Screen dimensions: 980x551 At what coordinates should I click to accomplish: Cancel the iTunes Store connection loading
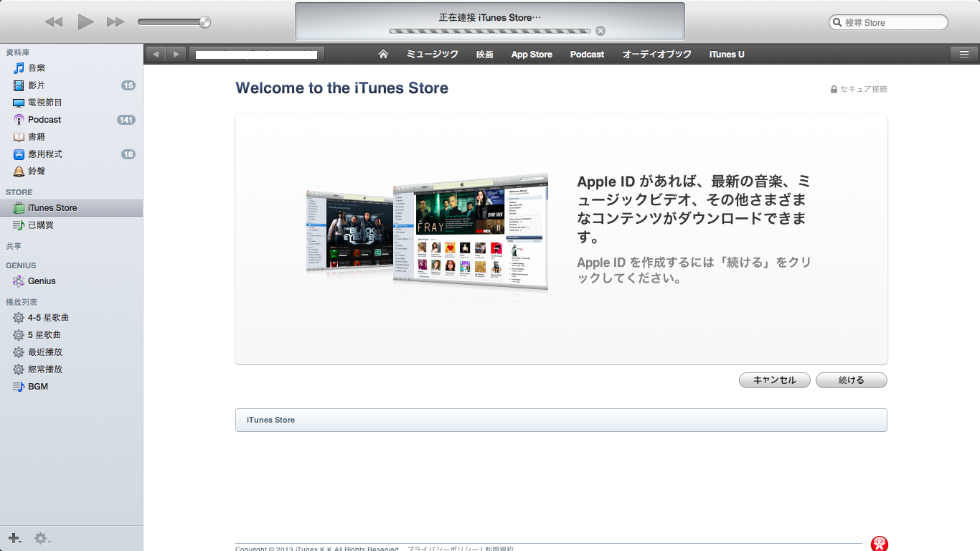(x=600, y=31)
